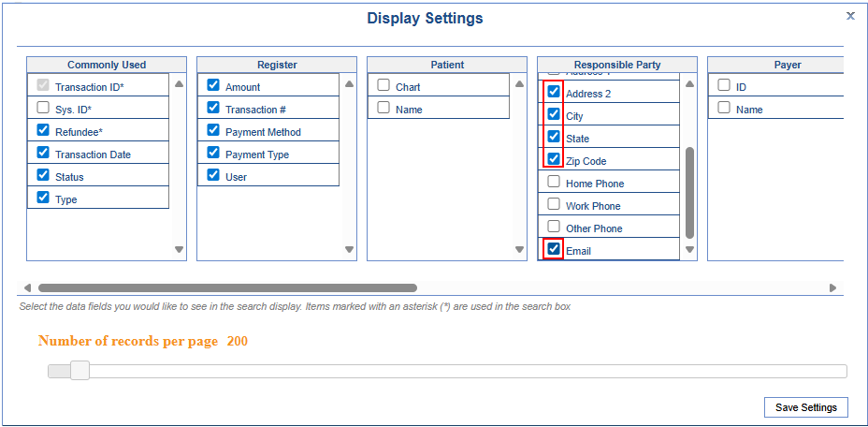
Task: Close the Display Settings dialog
Action: click(x=850, y=16)
